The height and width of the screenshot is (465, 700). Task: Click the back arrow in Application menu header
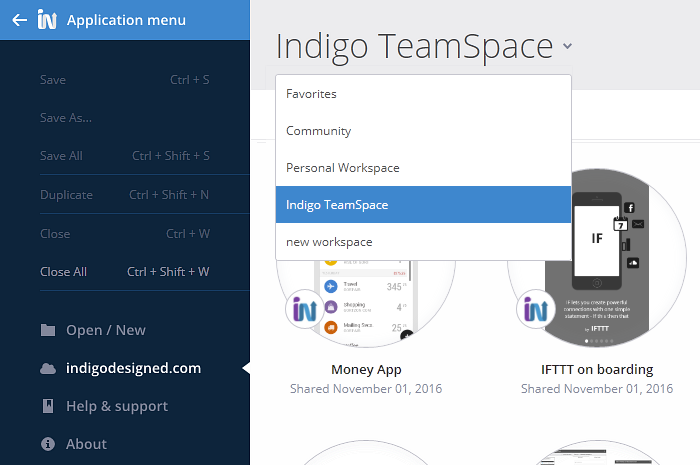tap(20, 20)
